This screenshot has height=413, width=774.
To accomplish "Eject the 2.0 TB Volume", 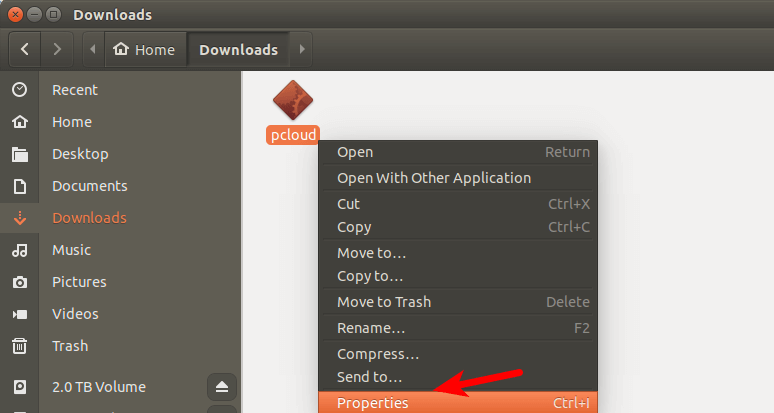I will (222, 387).
